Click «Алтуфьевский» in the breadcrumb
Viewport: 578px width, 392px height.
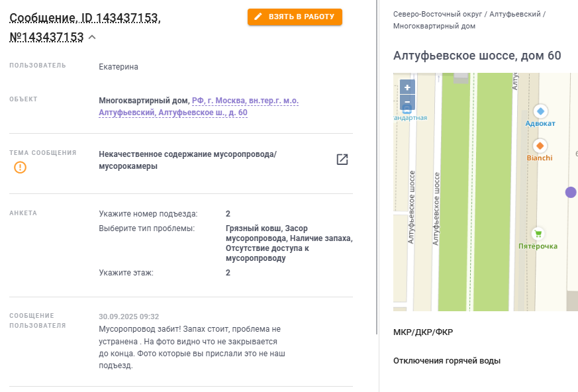515,13
